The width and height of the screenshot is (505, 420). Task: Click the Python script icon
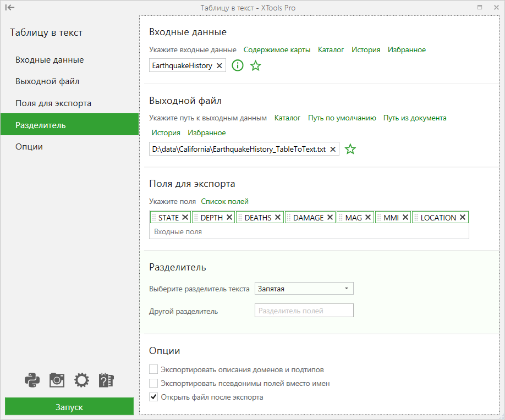click(x=32, y=380)
